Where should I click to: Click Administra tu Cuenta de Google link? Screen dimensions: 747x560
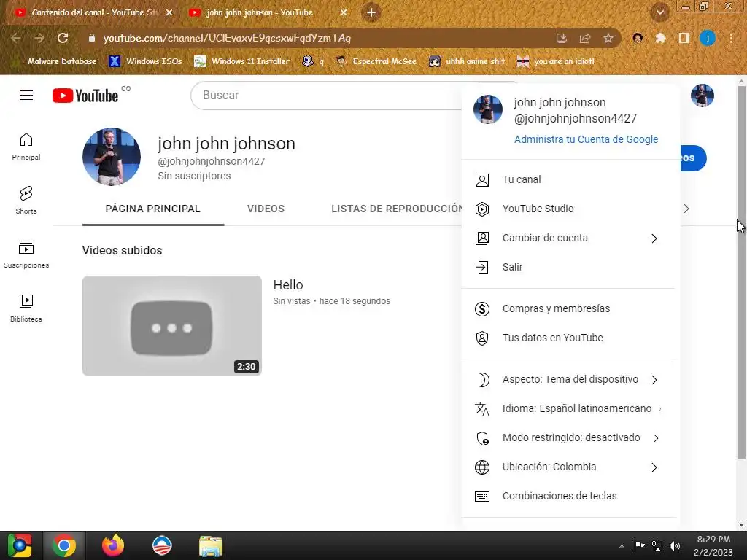tap(586, 139)
